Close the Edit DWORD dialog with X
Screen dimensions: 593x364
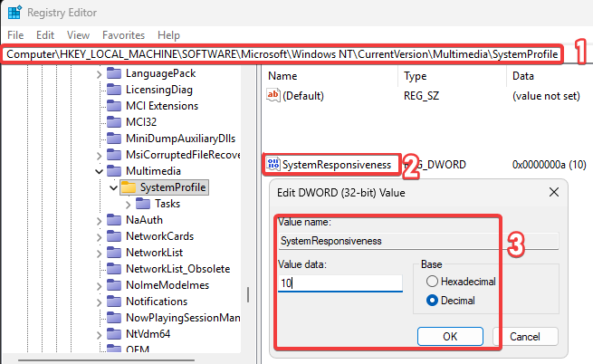point(554,192)
